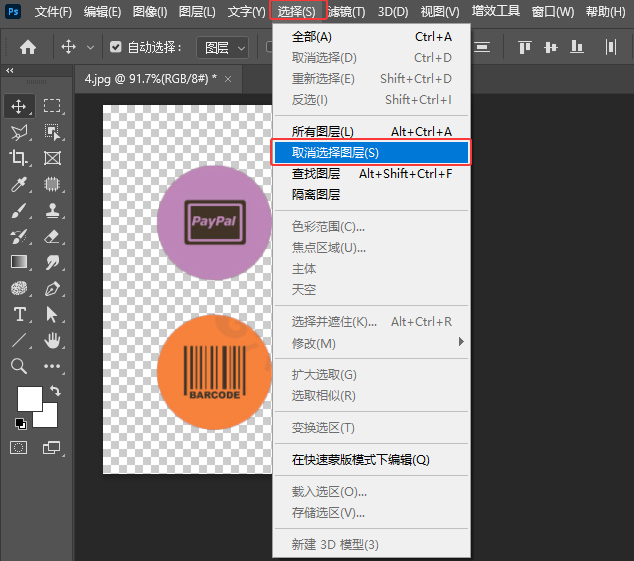The image size is (634, 561).
Task: Select the Brush tool
Action: coord(19,210)
